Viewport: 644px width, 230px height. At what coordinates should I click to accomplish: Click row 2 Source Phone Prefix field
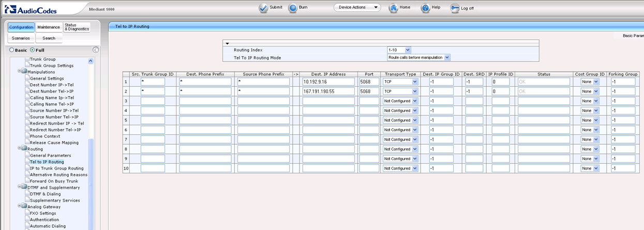click(264, 91)
